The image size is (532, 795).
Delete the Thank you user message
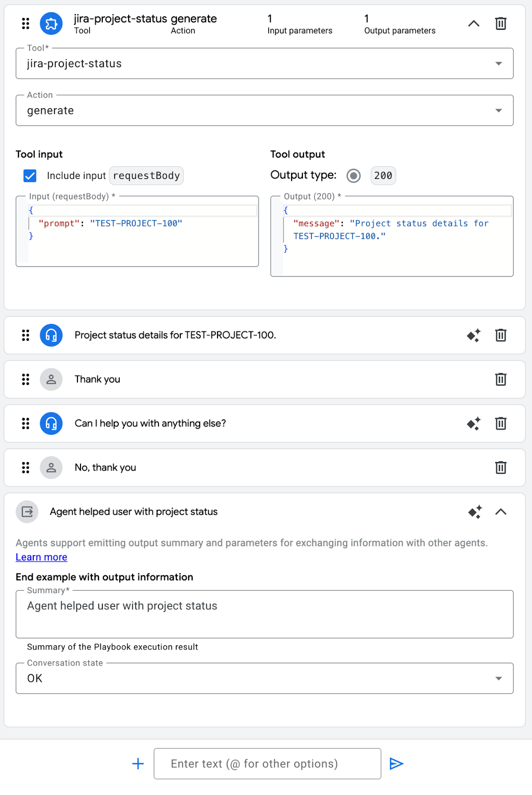pyautogui.click(x=501, y=380)
